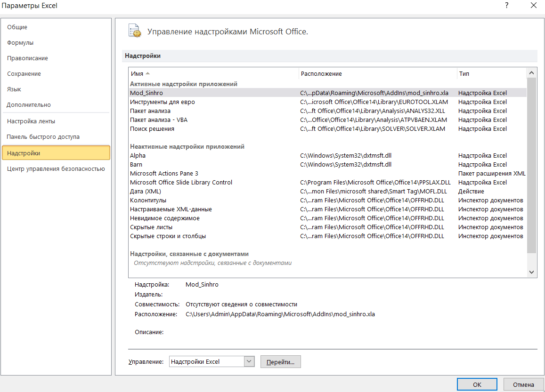The height and width of the screenshot is (392, 545).
Task: Select Скрытые строки и столбцы row
Action: coord(327,236)
